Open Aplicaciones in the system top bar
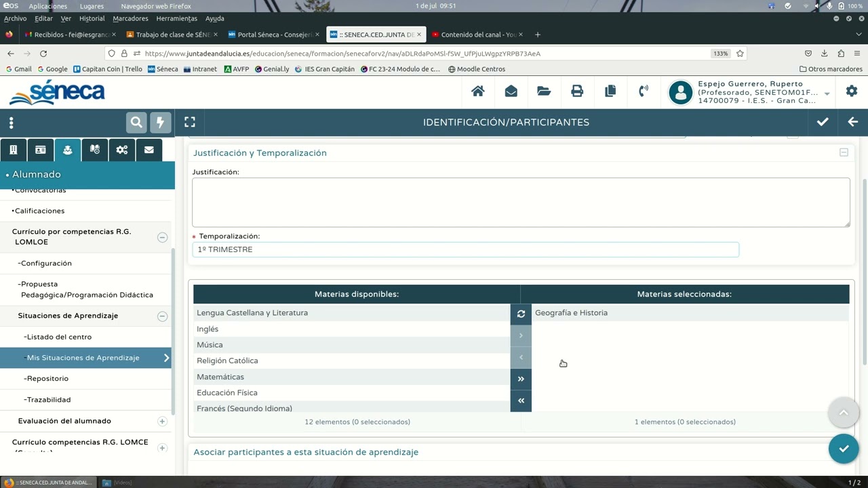 47,6
